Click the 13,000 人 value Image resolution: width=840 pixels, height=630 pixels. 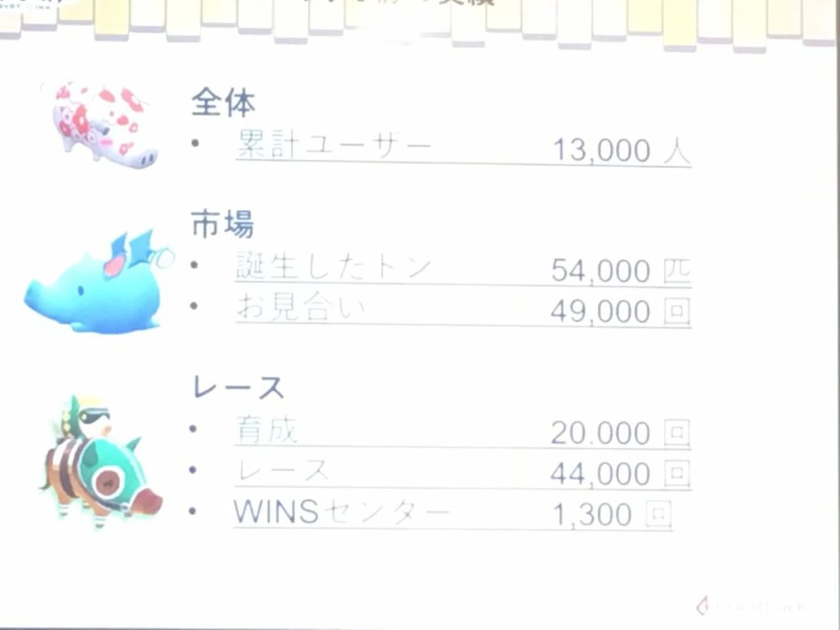[622, 150]
